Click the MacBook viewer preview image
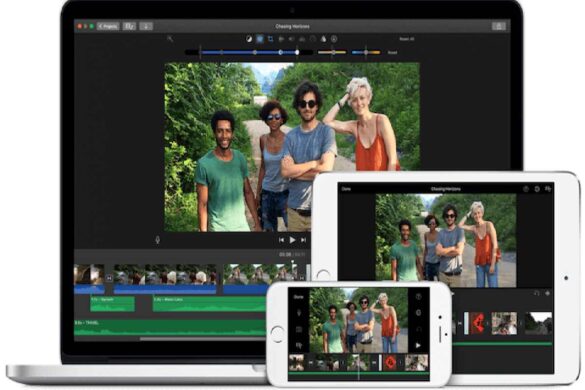Viewport: 585px width, 390px height. coord(292,147)
